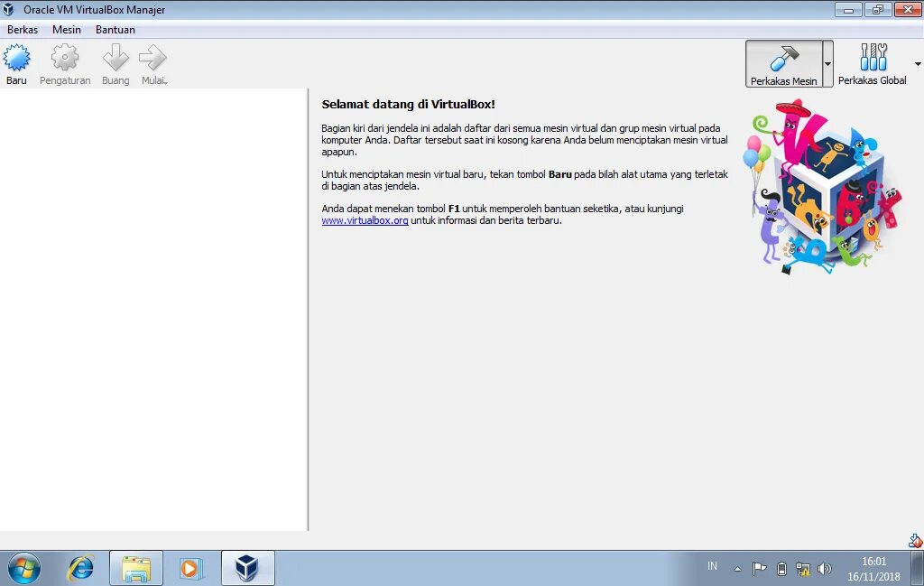Click the Show Desktop strip

click(917, 568)
